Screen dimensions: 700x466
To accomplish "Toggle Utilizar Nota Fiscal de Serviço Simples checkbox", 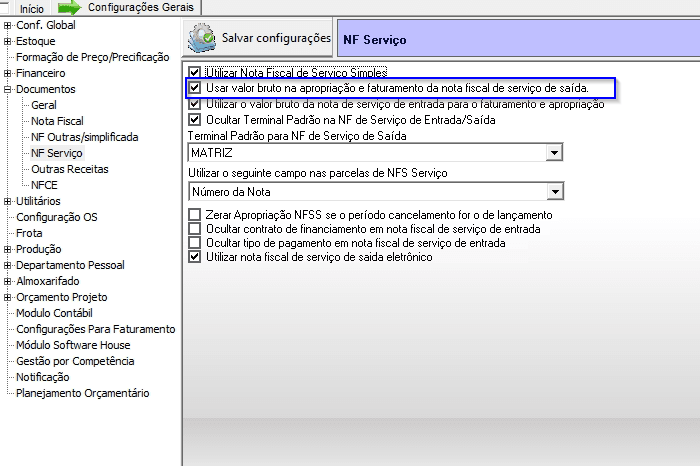I will click(x=194, y=72).
